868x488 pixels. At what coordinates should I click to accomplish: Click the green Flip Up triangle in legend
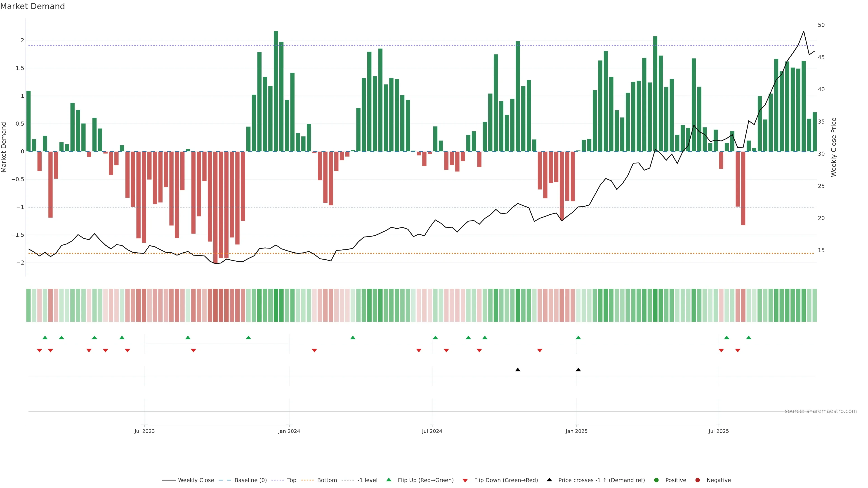[389, 480]
